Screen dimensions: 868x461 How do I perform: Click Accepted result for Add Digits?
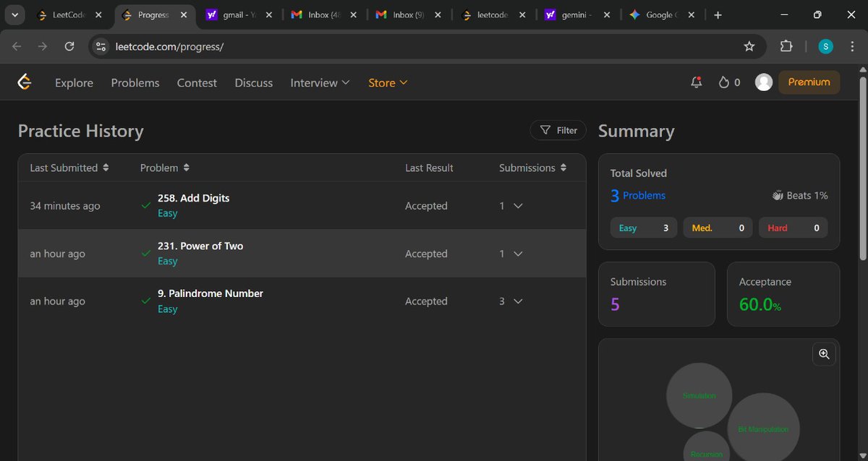(426, 206)
